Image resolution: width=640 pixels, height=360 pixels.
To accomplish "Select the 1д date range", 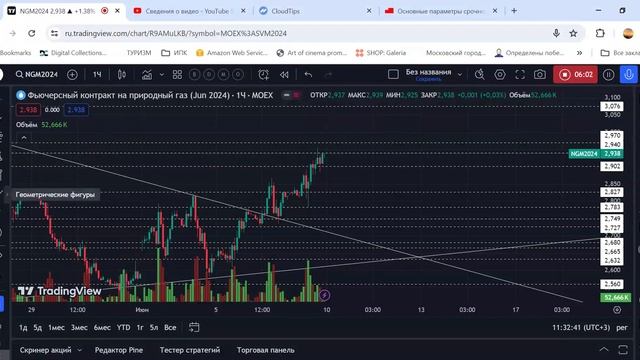I will 23,327.
